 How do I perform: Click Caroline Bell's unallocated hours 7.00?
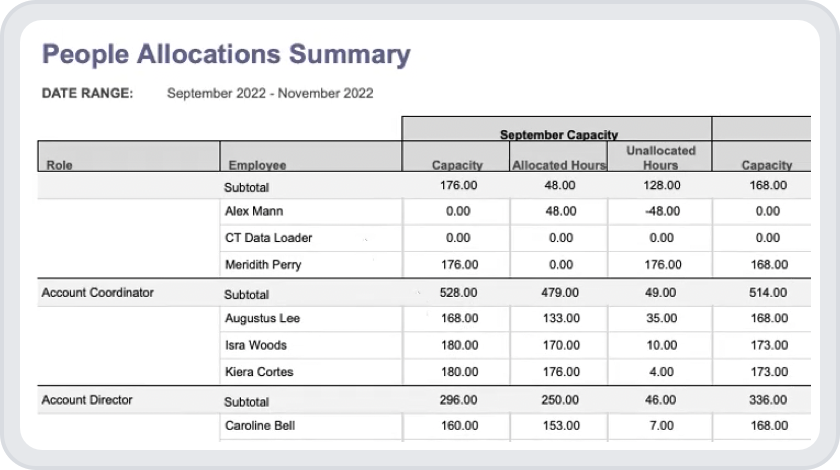pos(662,426)
